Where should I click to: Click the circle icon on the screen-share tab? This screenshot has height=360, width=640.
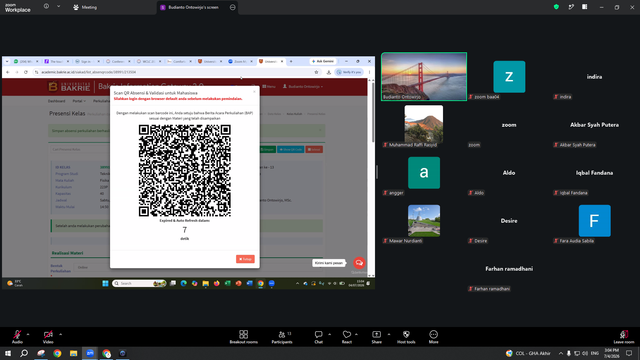tap(233, 7)
